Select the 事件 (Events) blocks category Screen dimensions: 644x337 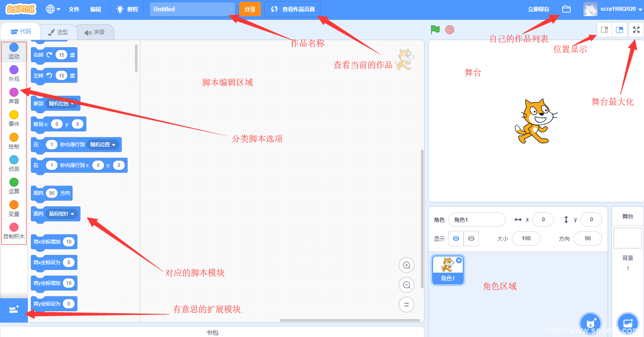pos(13,117)
